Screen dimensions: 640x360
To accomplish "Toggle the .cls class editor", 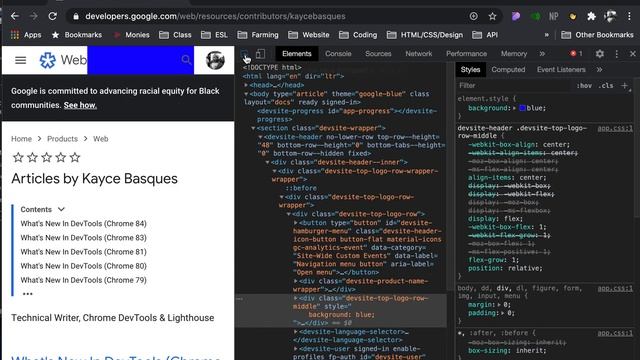I will click(606, 86).
